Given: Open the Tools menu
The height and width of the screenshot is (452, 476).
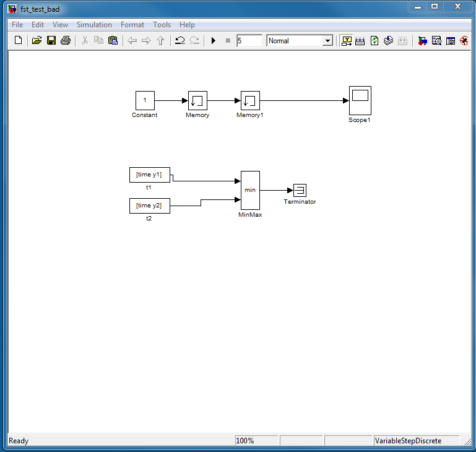Looking at the screenshot, I should 162,25.
